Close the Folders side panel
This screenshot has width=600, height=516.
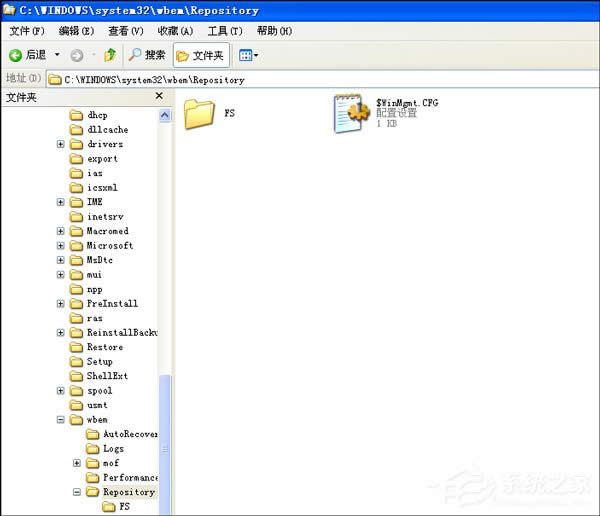pyautogui.click(x=158, y=96)
